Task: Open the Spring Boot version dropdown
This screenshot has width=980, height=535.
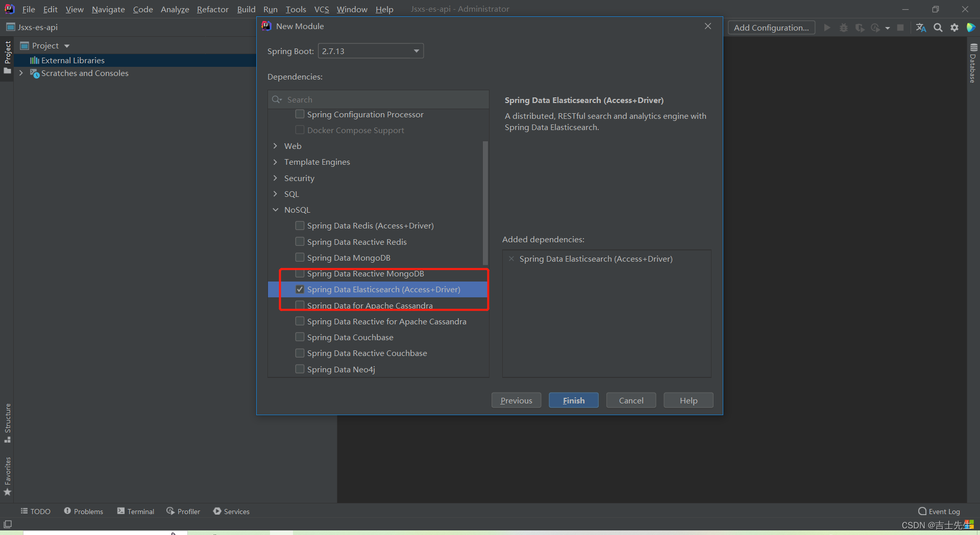Action: pos(371,51)
